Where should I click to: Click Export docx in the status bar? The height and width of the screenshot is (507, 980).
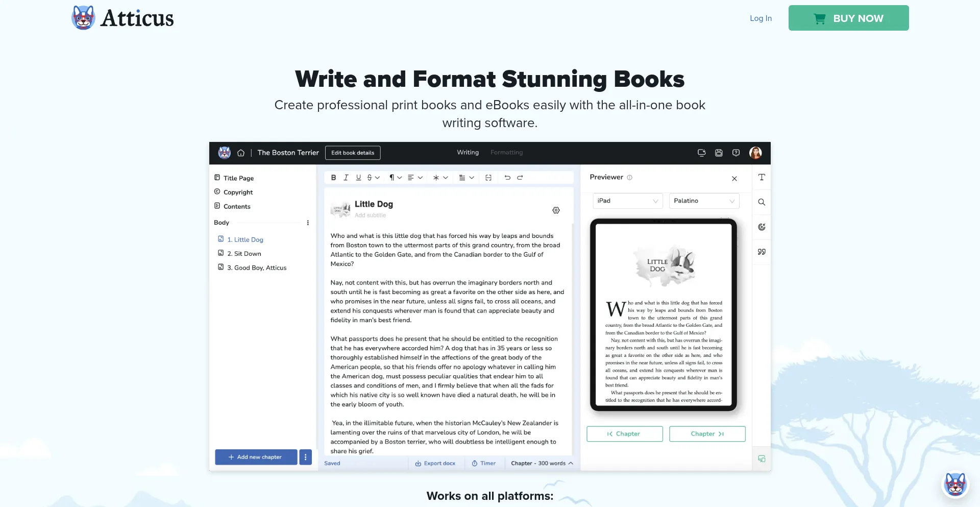click(x=435, y=464)
